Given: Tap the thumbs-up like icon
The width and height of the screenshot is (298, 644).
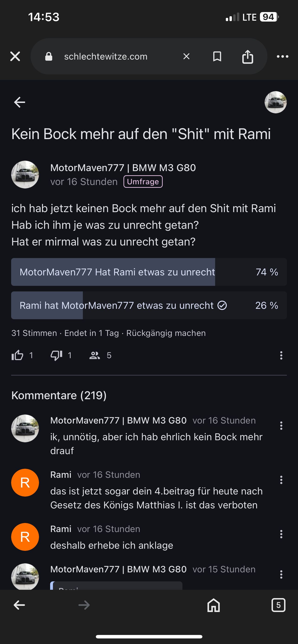Looking at the screenshot, I should pos(17,355).
